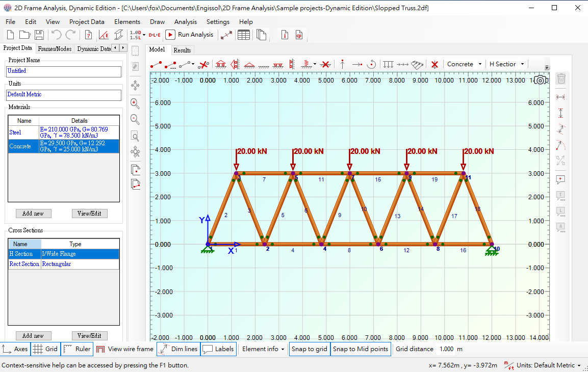Select the vertical point load arrow tool
588x372 pixels.
click(342, 64)
